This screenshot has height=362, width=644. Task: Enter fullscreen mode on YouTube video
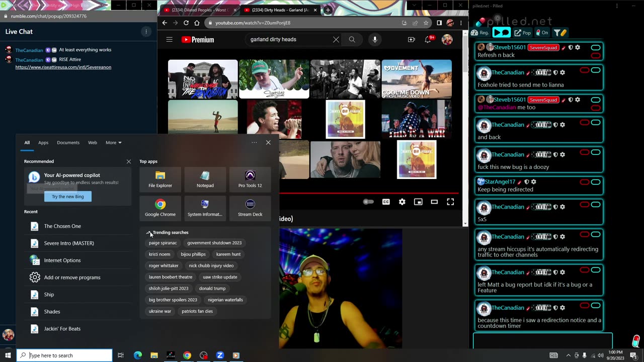[450, 202]
